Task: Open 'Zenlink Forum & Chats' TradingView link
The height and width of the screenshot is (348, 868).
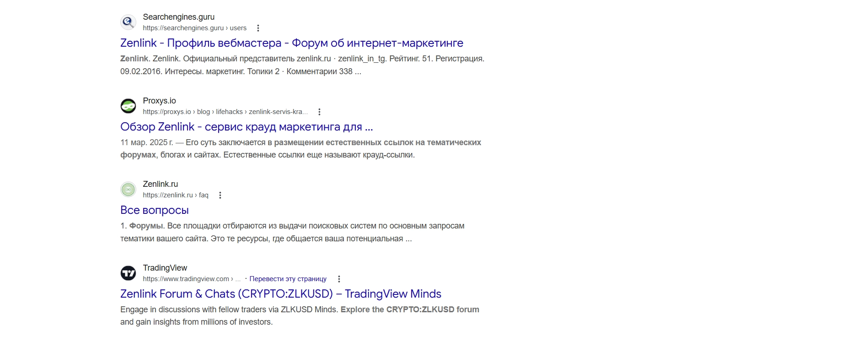Action: 281,294
